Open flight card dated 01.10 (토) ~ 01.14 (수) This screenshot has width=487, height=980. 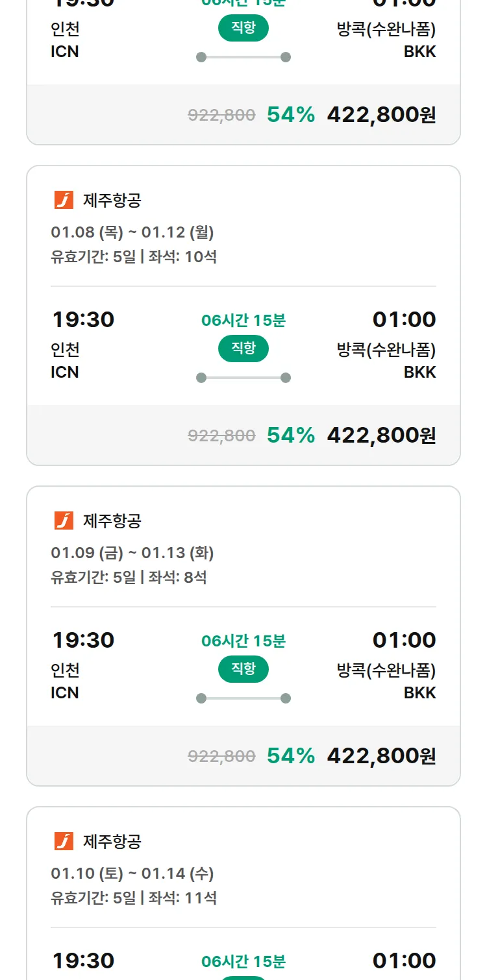132,873
